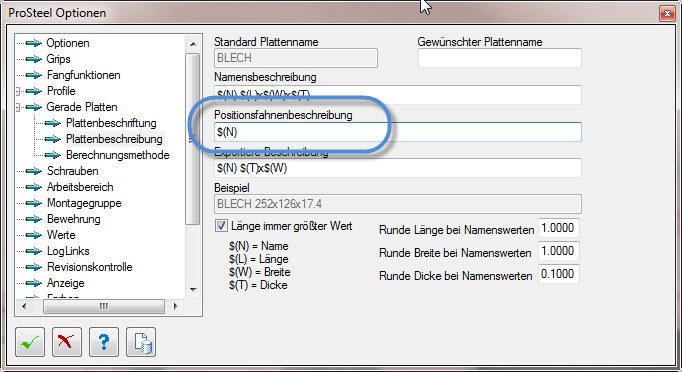Click the arrow icon beside Anzeige
This screenshot has height=372, width=682.
click(33, 283)
